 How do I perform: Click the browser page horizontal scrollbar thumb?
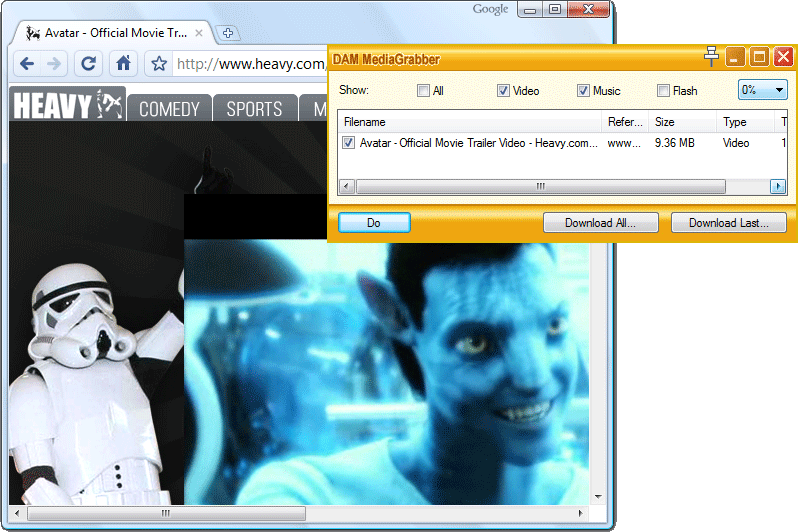click(x=166, y=513)
